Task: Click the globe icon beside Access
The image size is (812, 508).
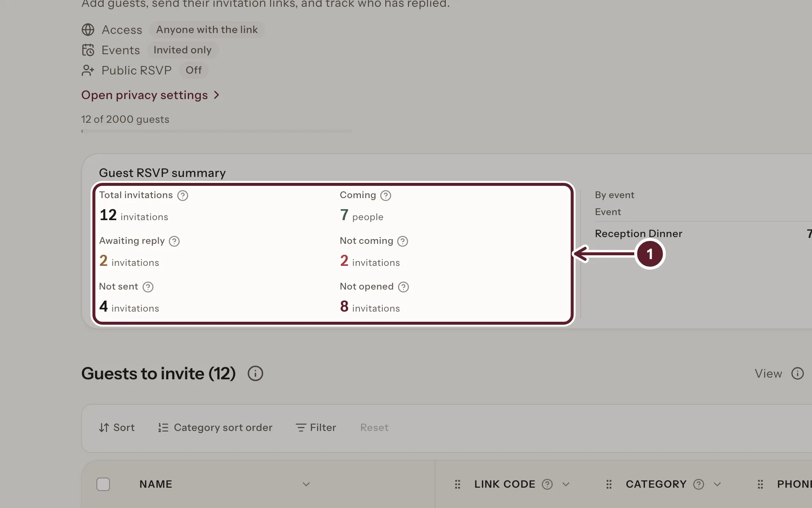Action: click(x=88, y=30)
